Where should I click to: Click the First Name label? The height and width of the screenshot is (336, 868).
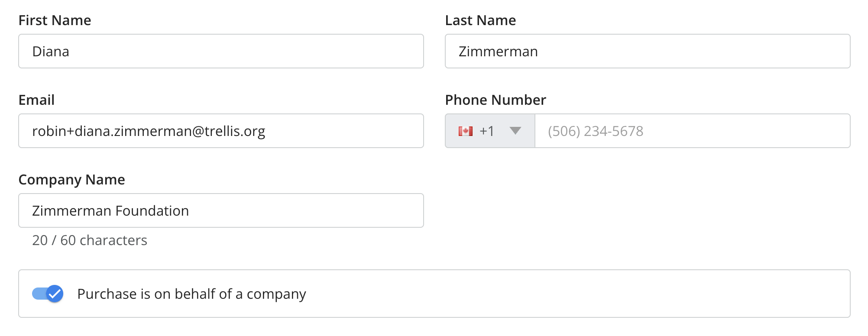pos(55,20)
